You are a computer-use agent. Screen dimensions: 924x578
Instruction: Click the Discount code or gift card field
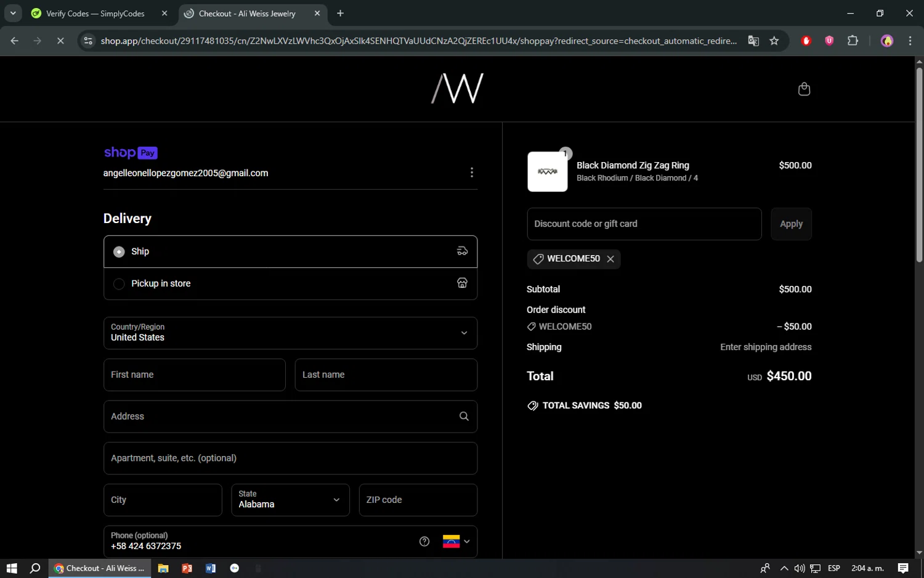[644, 224]
